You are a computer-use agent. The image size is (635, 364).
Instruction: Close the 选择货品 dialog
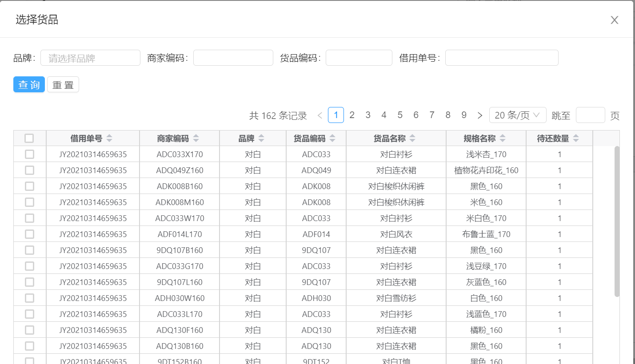pyautogui.click(x=614, y=20)
